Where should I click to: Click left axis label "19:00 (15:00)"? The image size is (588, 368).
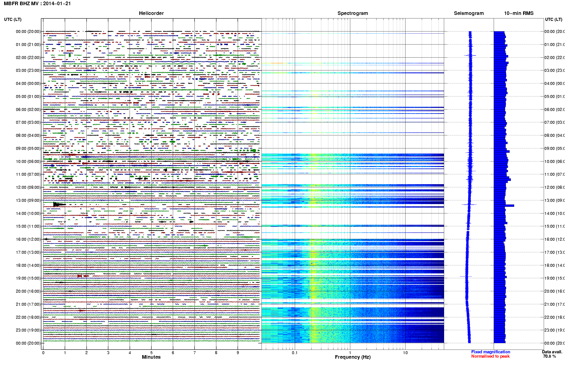[28, 278]
